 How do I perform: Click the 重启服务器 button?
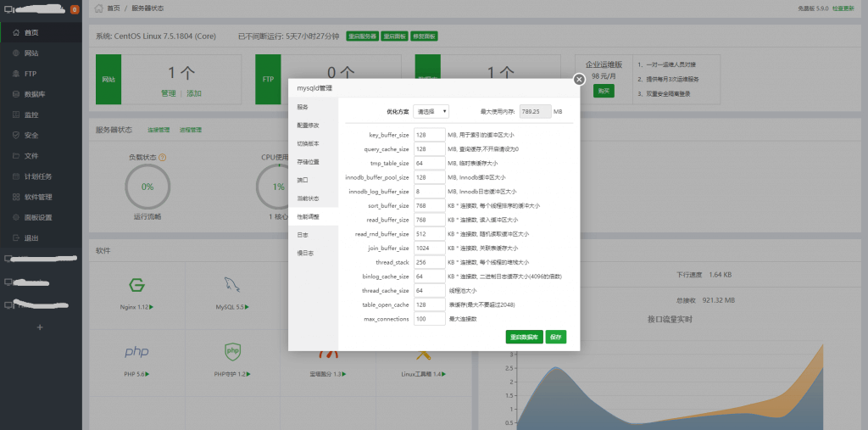(363, 36)
